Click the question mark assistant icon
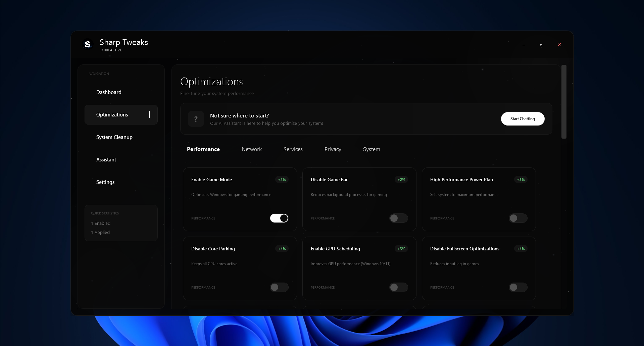Image resolution: width=644 pixels, height=346 pixels. 196,118
